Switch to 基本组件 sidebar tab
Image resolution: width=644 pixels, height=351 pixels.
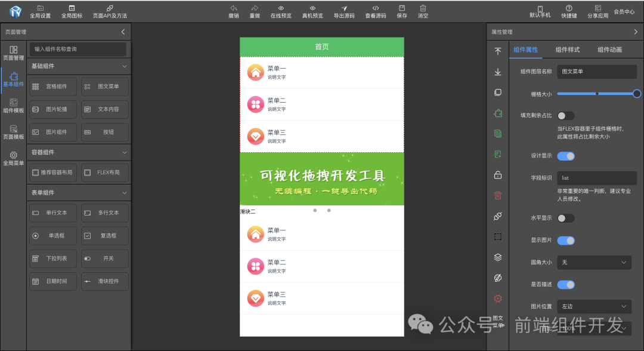(x=14, y=80)
